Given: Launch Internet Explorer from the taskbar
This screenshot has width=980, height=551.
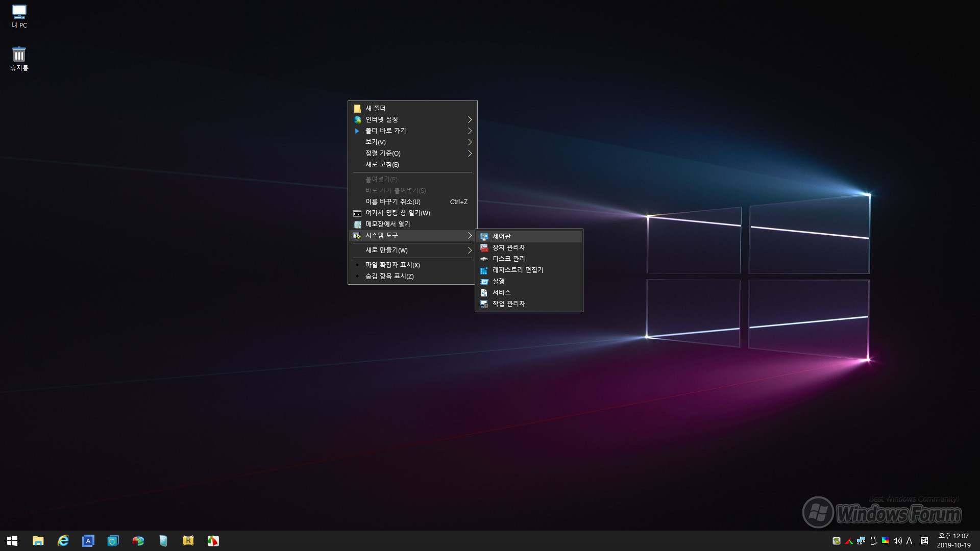Looking at the screenshot, I should pos(63,541).
